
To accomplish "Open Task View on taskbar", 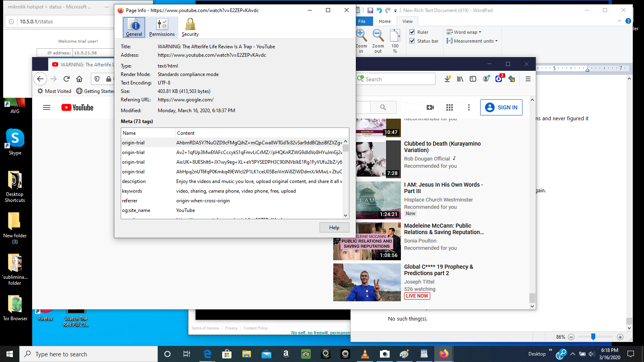I will coord(187,354).
